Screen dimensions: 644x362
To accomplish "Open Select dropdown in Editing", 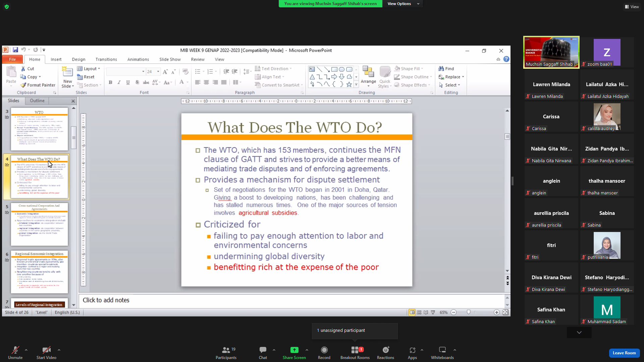I will coord(449,85).
